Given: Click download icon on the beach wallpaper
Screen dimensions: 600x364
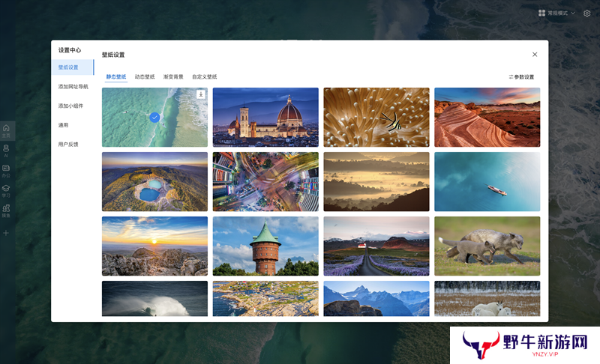Looking at the screenshot, I should click(x=200, y=94).
